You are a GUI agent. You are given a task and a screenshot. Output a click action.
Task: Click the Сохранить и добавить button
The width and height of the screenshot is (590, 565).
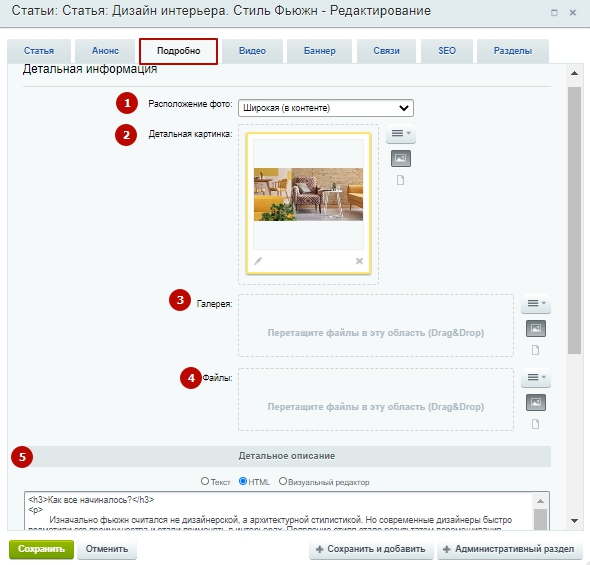click(371, 549)
